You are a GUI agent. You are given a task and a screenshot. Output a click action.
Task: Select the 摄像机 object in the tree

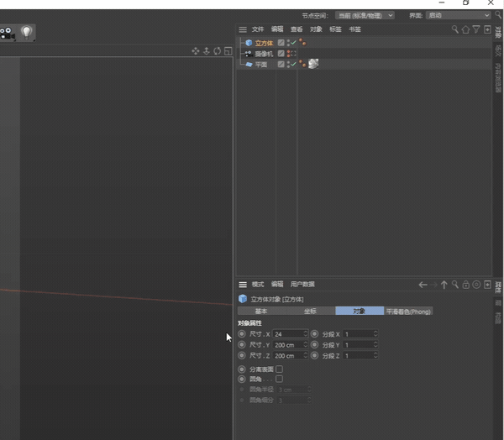264,54
